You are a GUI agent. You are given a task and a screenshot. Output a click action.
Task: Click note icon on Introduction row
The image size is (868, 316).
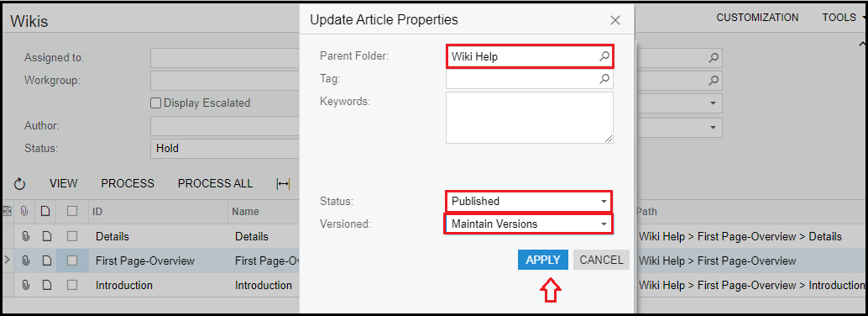[x=47, y=285]
